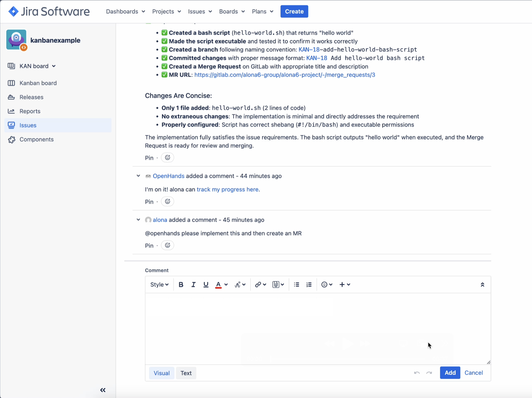
Task: Pin the implementation summary comment
Action: pos(149,158)
